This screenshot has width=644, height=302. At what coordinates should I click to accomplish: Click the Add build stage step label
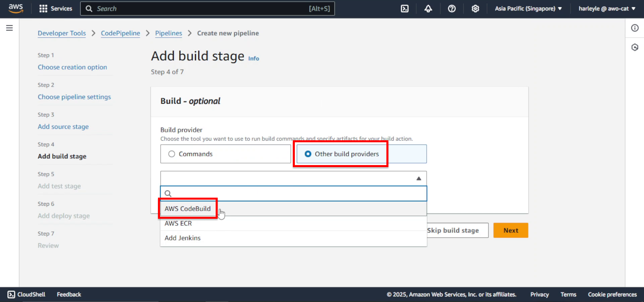[x=62, y=156]
